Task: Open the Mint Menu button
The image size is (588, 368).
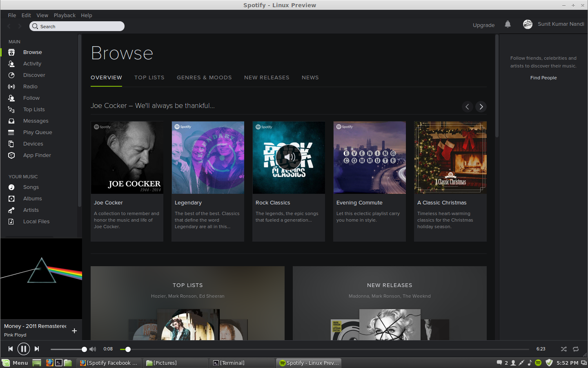Action: [15, 363]
